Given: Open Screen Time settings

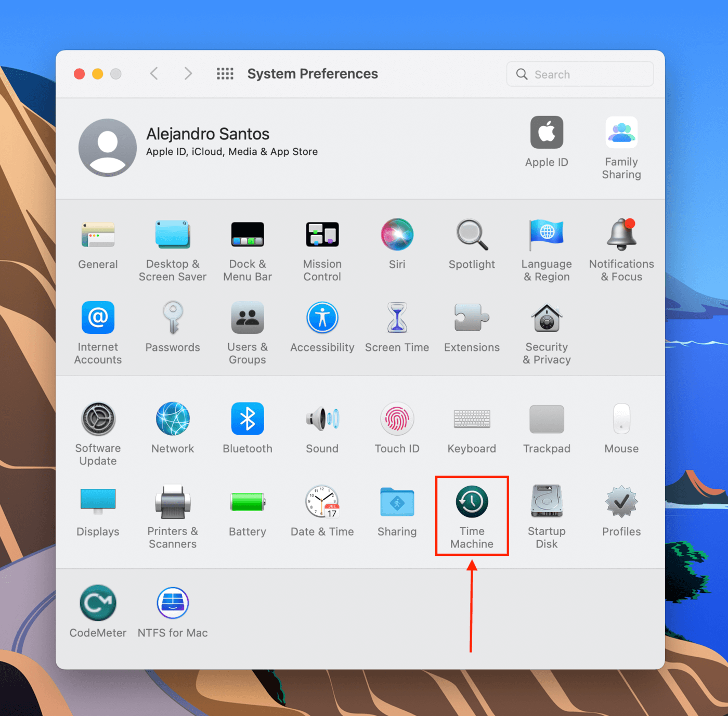Looking at the screenshot, I should tap(397, 328).
